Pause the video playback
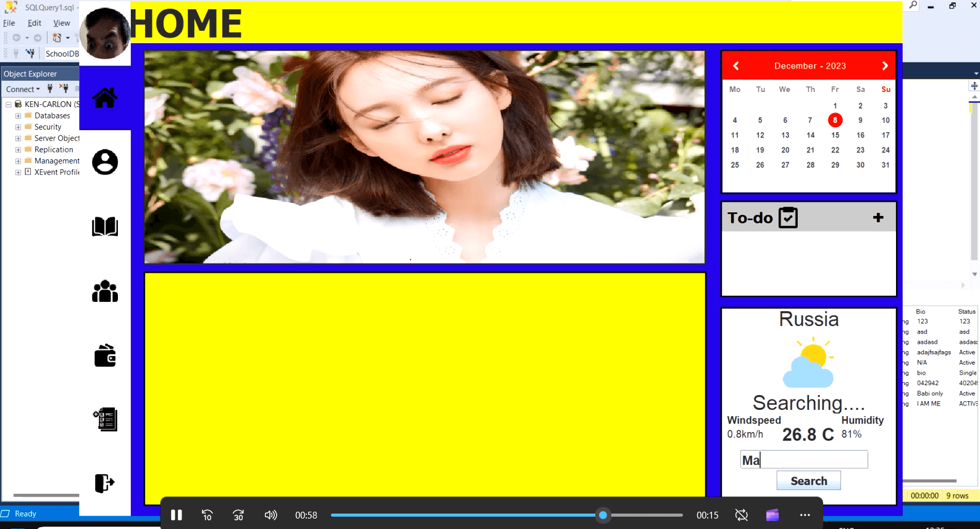Viewport: 980px width, 529px height. pyautogui.click(x=177, y=515)
